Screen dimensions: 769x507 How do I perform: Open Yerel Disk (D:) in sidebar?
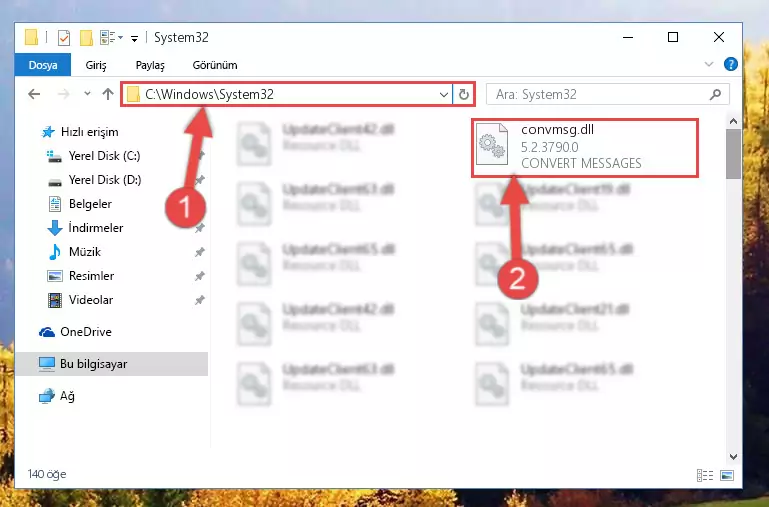[105, 180]
